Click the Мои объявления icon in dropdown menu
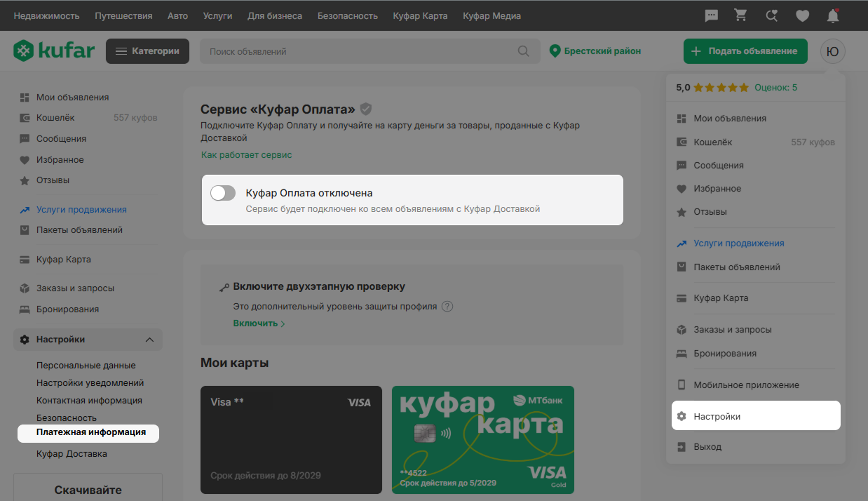 [x=681, y=119]
